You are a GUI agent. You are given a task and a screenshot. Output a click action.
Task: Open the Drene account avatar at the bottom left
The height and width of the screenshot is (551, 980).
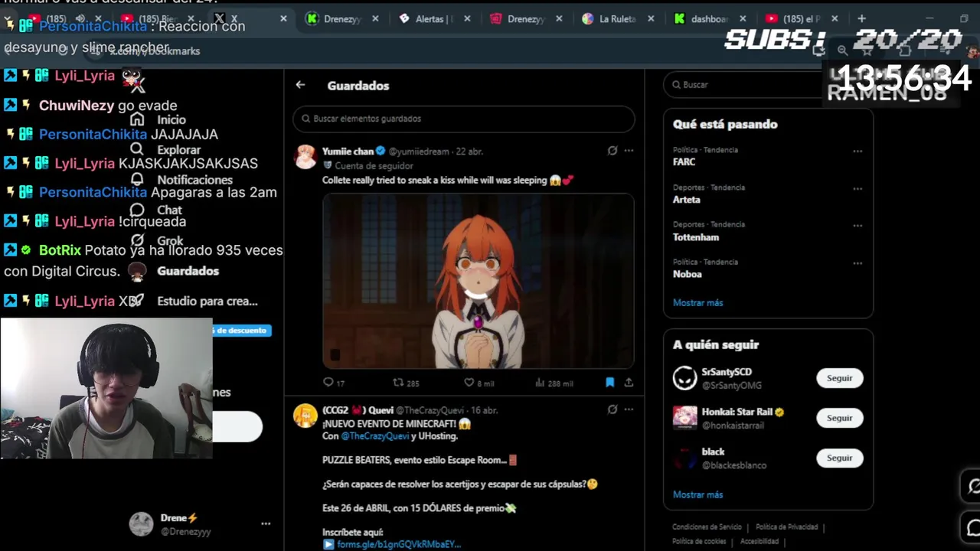[x=141, y=524]
